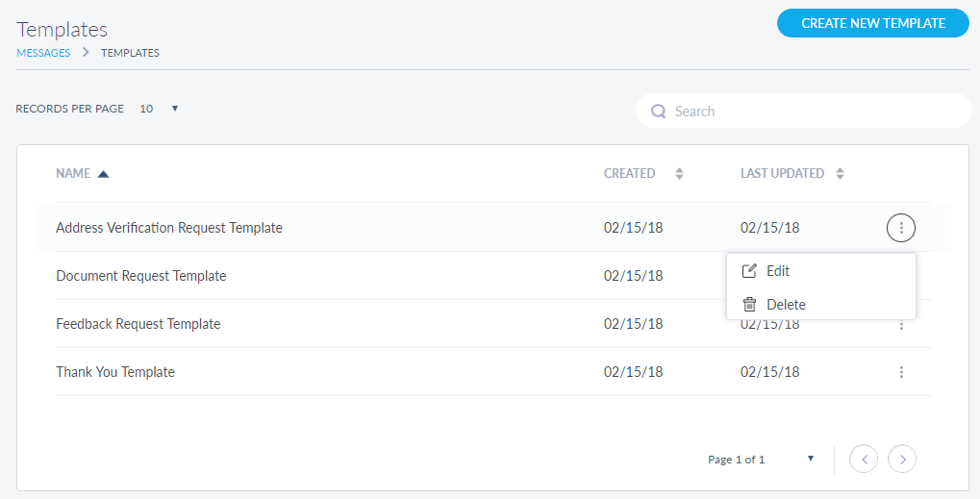This screenshot has height=499, width=980.
Task: Select Address Verification Request Template row
Action: (x=169, y=228)
